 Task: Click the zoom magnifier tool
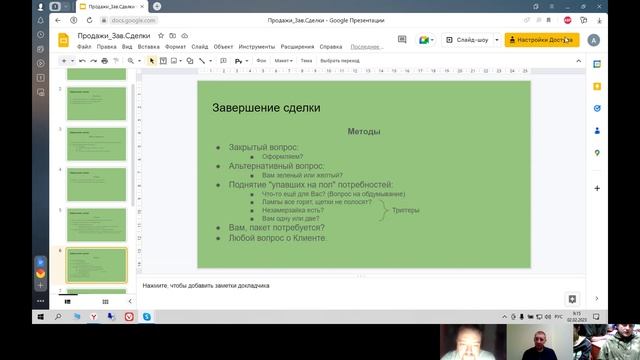point(131,61)
